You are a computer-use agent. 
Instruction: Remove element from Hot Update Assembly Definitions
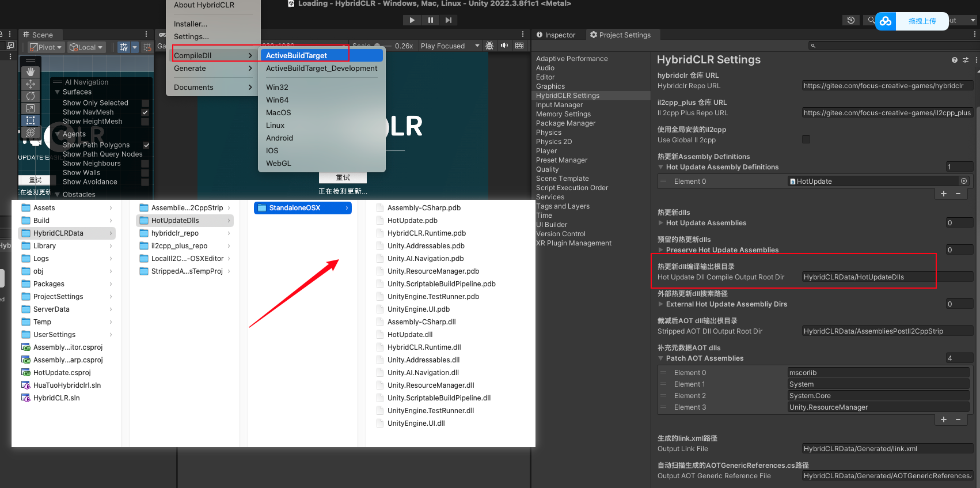(958, 194)
